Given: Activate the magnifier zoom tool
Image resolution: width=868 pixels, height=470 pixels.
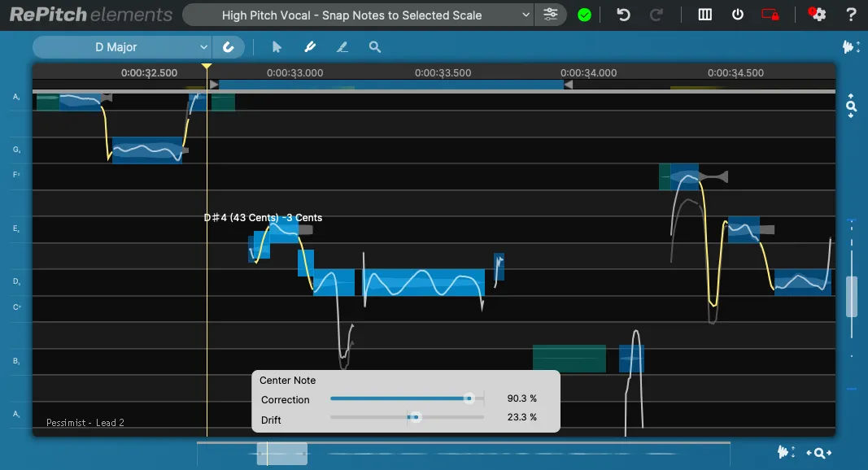Looking at the screenshot, I should [x=374, y=46].
